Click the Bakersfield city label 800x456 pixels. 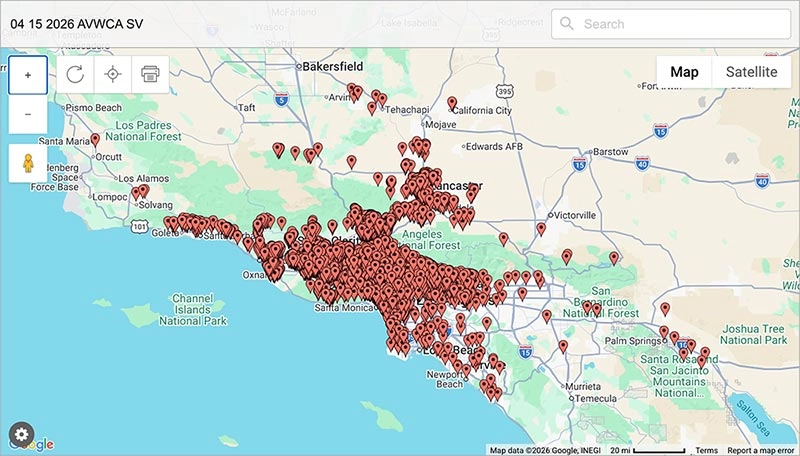(333, 66)
